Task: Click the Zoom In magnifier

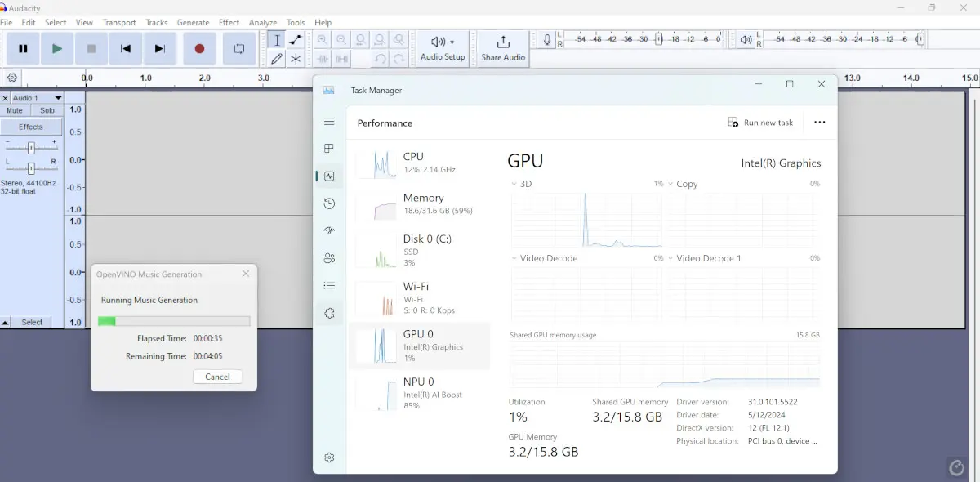Action: tap(323, 40)
